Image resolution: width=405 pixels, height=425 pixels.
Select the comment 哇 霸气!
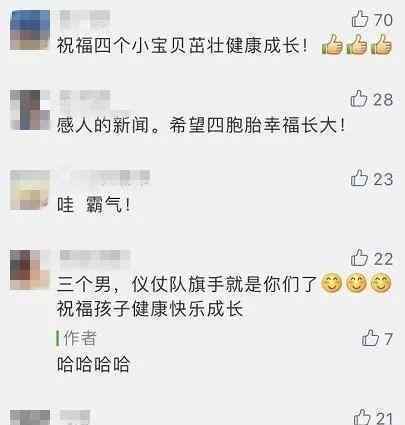pyautogui.click(x=94, y=204)
